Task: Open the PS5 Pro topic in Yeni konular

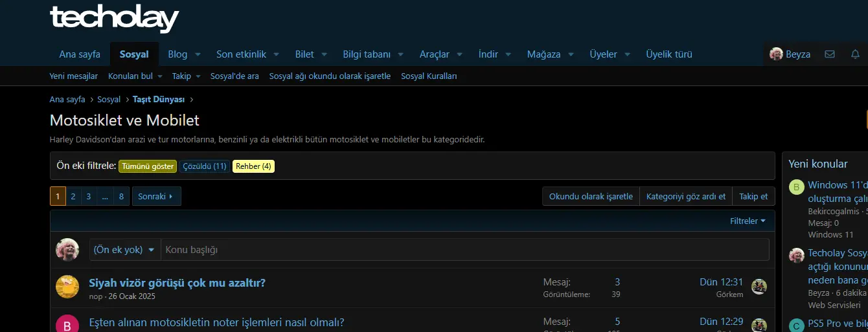Action: coord(838,324)
